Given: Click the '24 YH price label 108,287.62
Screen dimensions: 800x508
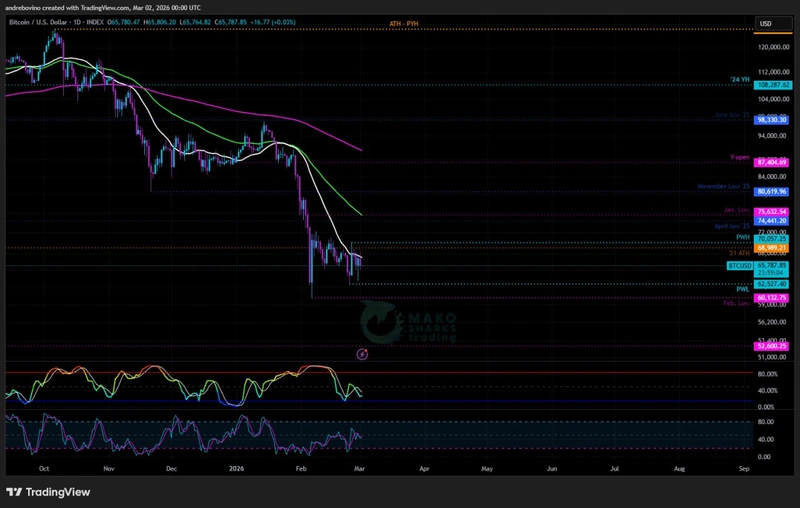Looking at the screenshot, I should click(x=773, y=86).
